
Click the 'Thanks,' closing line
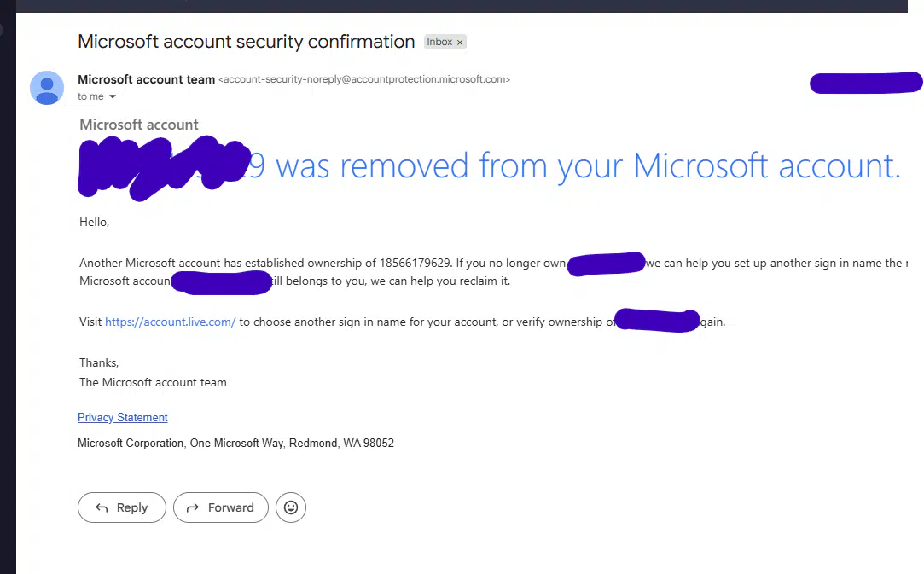tap(99, 363)
